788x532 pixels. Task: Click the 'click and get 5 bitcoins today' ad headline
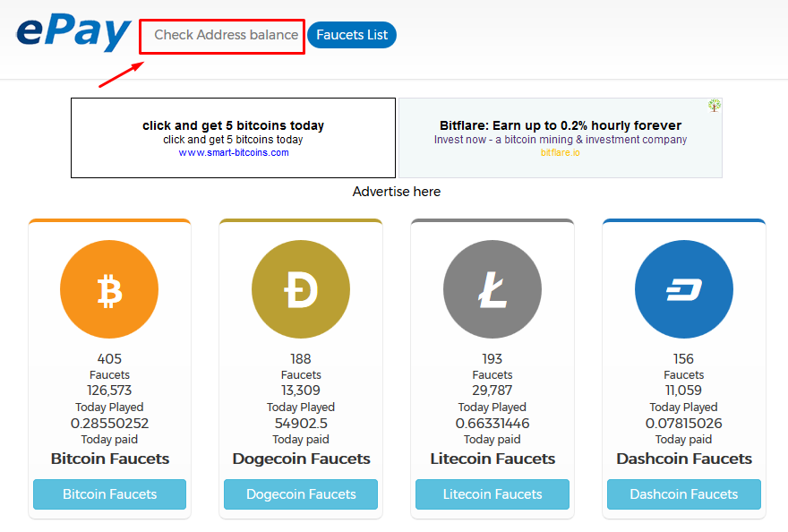pyautogui.click(x=233, y=125)
